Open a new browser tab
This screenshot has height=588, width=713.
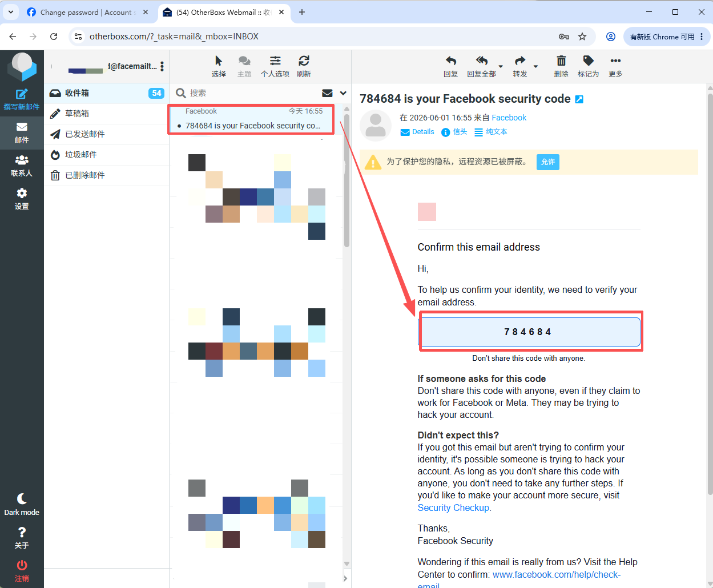[x=302, y=12]
